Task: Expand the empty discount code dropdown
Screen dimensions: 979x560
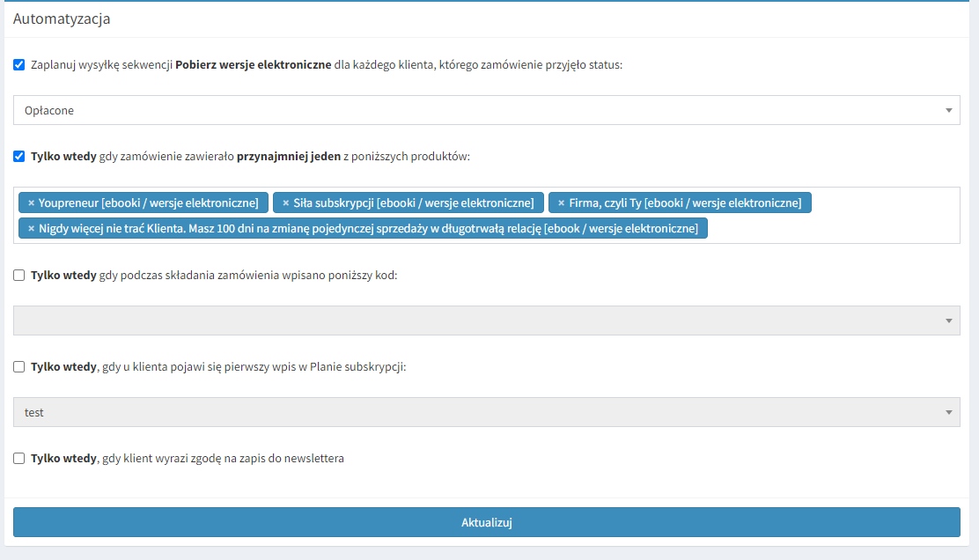Action: [486, 321]
